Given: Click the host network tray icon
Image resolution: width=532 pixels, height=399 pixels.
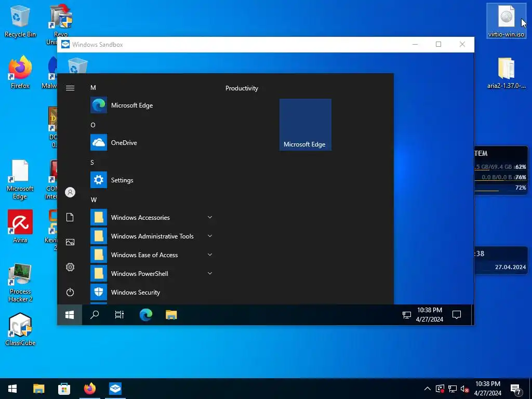Looking at the screenshot, I should click(453, 389).
